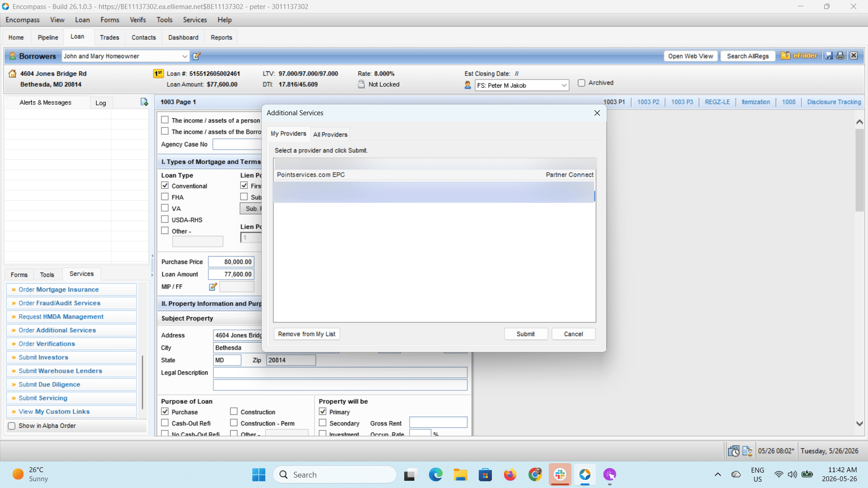Close the Additional Services dialog

(597, 113)
